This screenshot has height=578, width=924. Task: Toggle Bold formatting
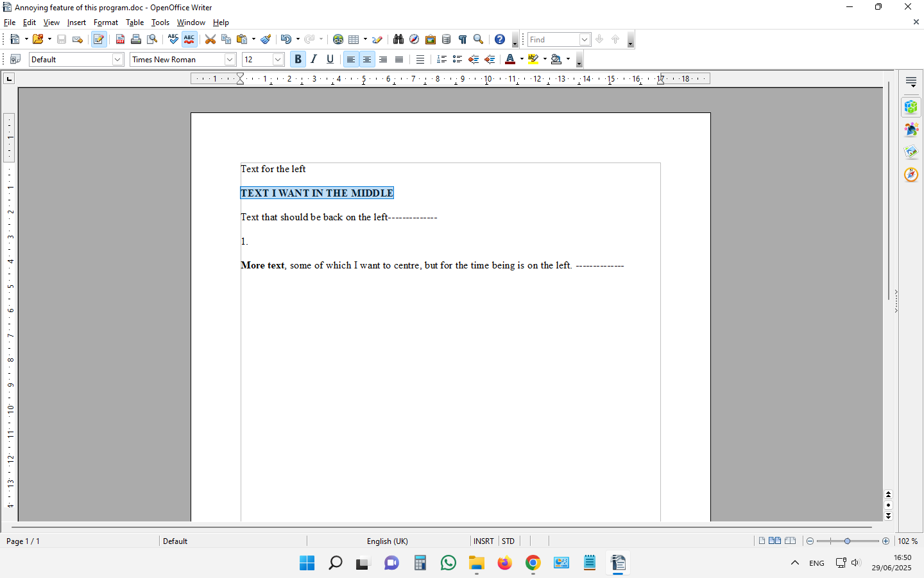coord(298,59)
